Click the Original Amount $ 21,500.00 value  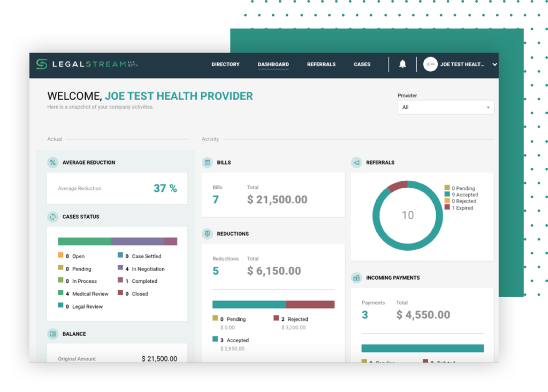[x=159, y=359]
